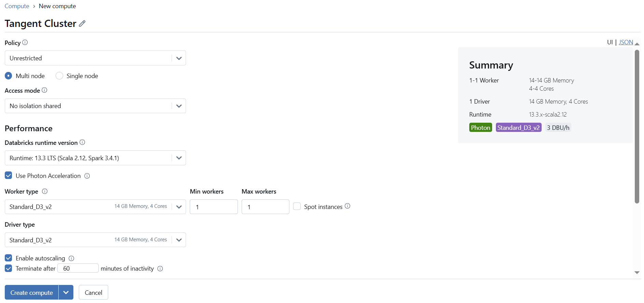Uncheck Use Photon Acceleration checkbox
Image resolution: width=644 pixels, height=303 pixels.
click(9, 176)
